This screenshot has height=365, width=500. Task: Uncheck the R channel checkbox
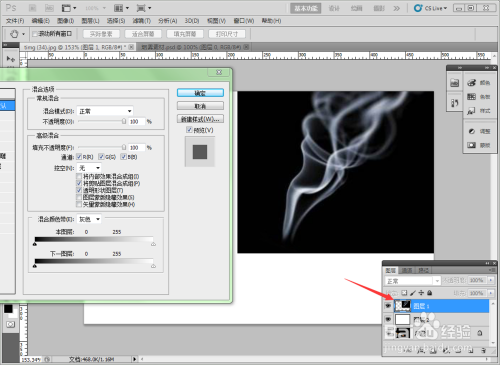[x=79, y=157]
